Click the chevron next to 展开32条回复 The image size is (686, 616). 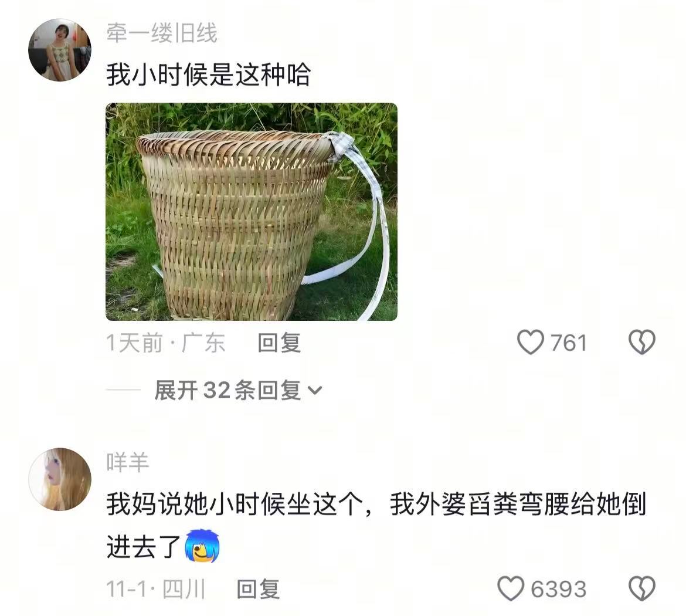[x=315, y=390]
